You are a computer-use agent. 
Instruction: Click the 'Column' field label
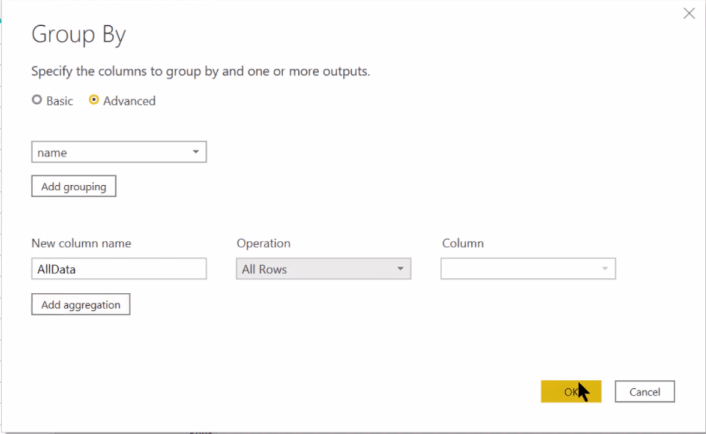(x=463, y=244)
